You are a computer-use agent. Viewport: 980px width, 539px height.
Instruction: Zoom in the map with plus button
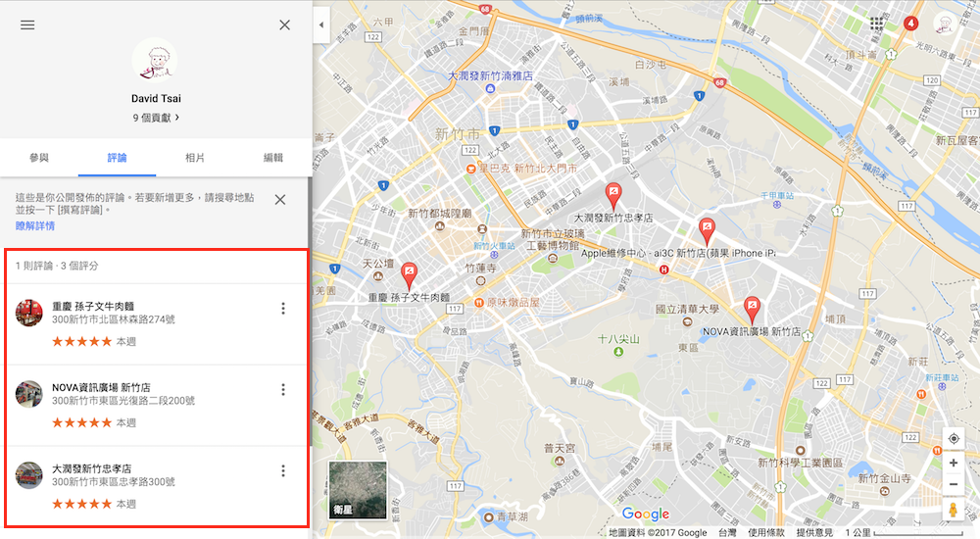click(x=954, y=463)
